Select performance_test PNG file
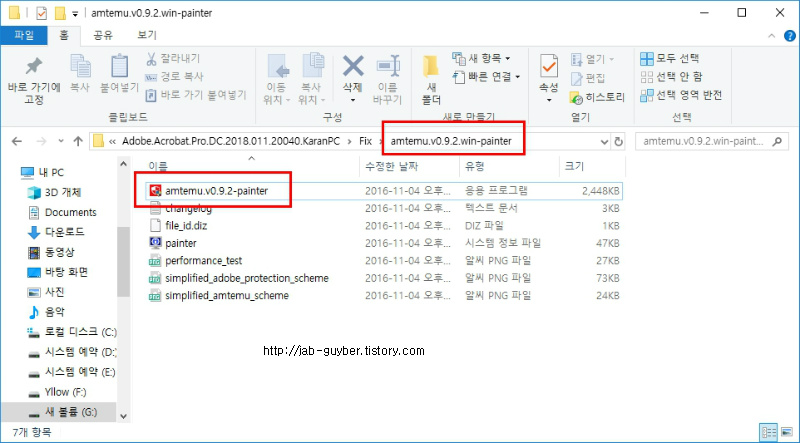This screenshot has height=443, width=800. coord(384,260)
